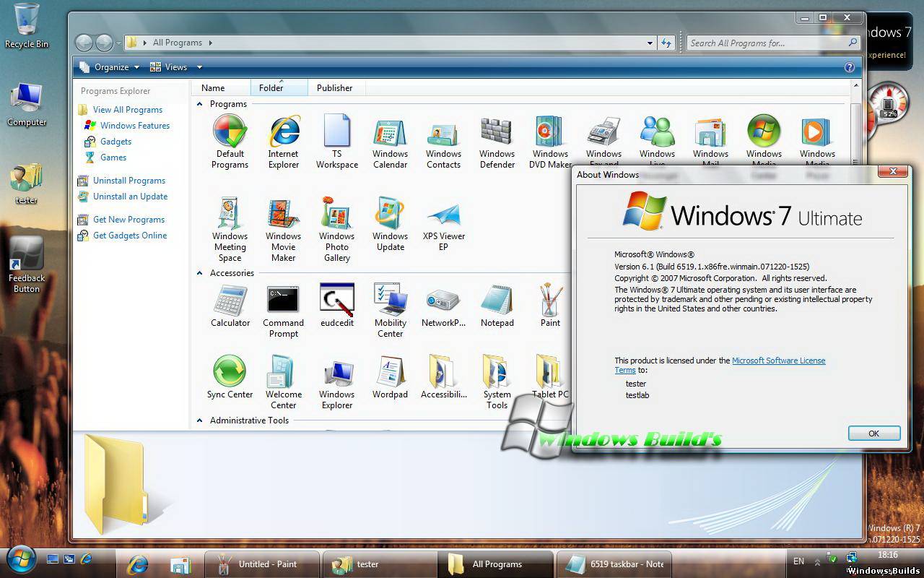Launch Wordpad

click(391, 377)
